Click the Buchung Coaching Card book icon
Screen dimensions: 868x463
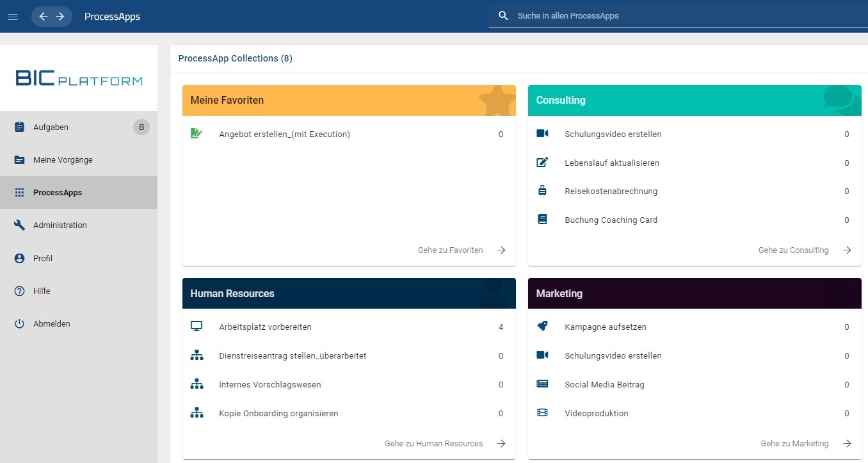click(x=542, y=220)
